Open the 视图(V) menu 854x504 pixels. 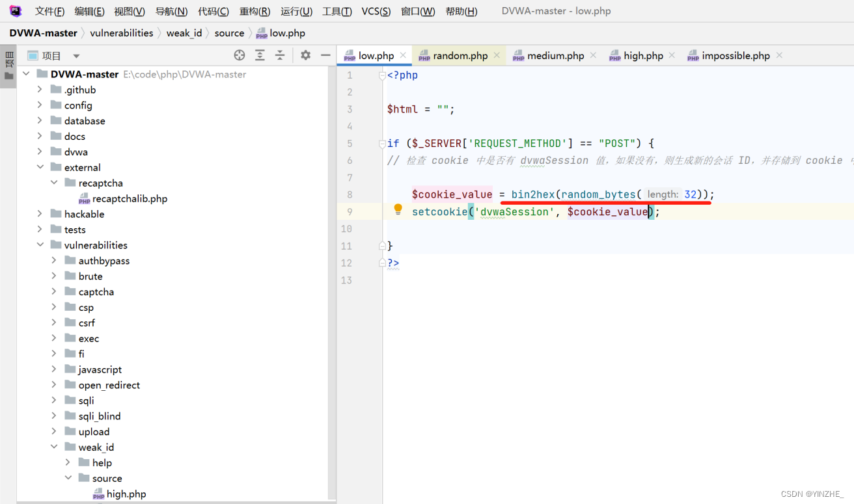(130, 11)
